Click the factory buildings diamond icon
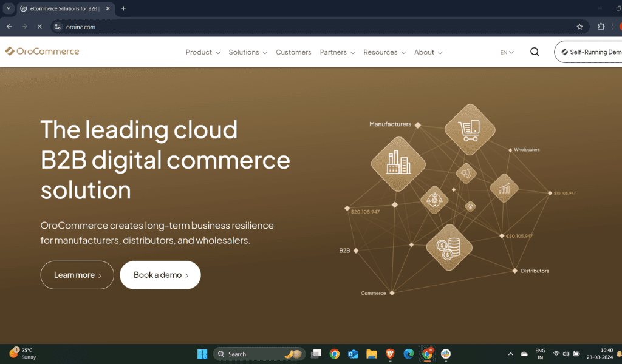The width and height of the screenshot is (622, 364). point(398,164)
